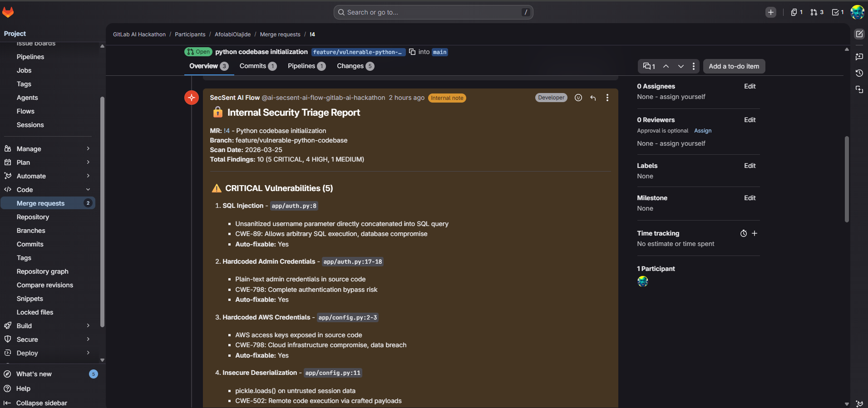This screenshot has height=408, width=868.
Task: Edit Reviewers
Action: tap(750, 120)
